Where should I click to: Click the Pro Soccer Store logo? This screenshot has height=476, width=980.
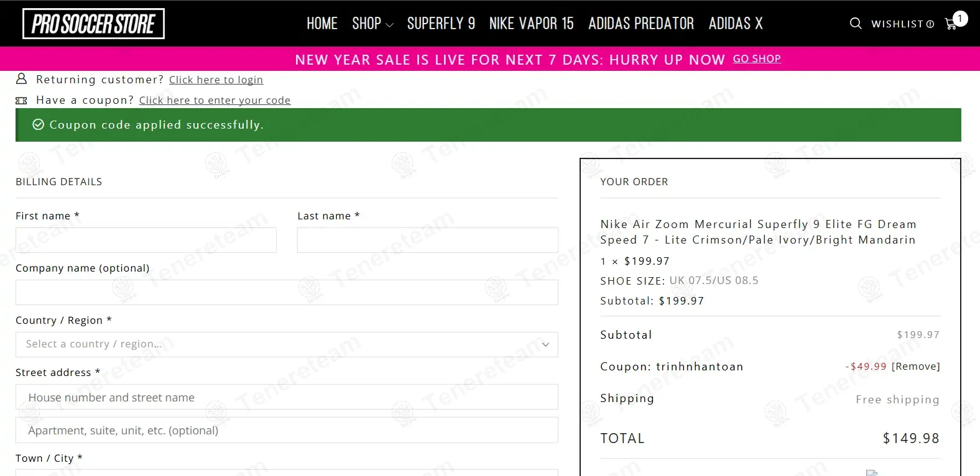pyautogui.click(x=93, y=24)
